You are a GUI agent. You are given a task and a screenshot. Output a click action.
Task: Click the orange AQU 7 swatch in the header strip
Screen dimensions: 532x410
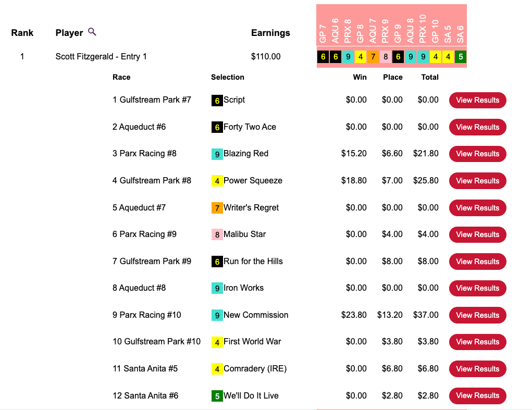(373, 56)
